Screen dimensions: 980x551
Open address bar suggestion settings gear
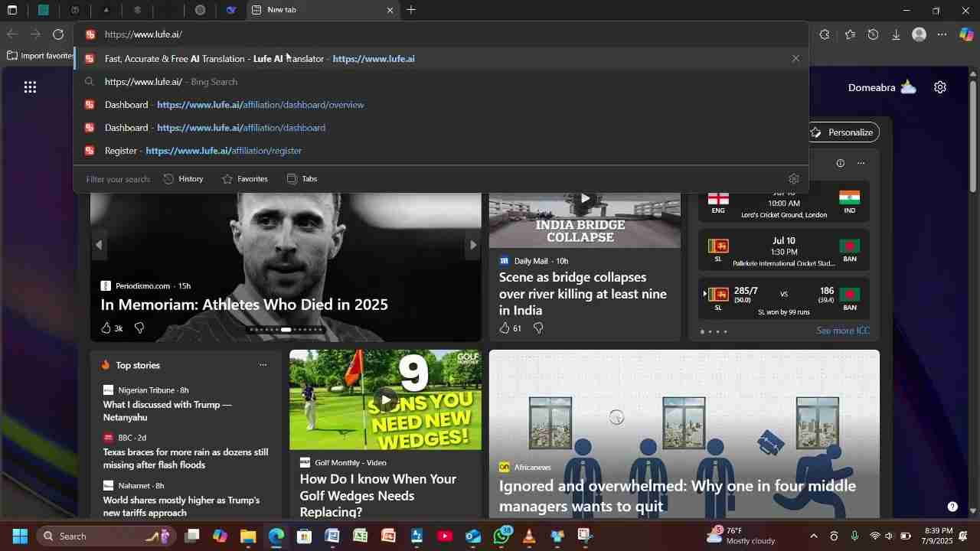pos(794,179)
